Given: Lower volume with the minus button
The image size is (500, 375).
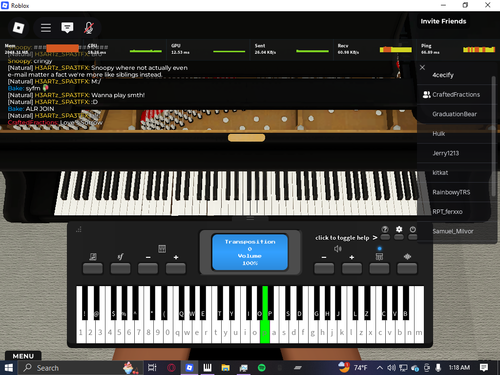Looking at the screenshot, I should (x=324, y=268).
